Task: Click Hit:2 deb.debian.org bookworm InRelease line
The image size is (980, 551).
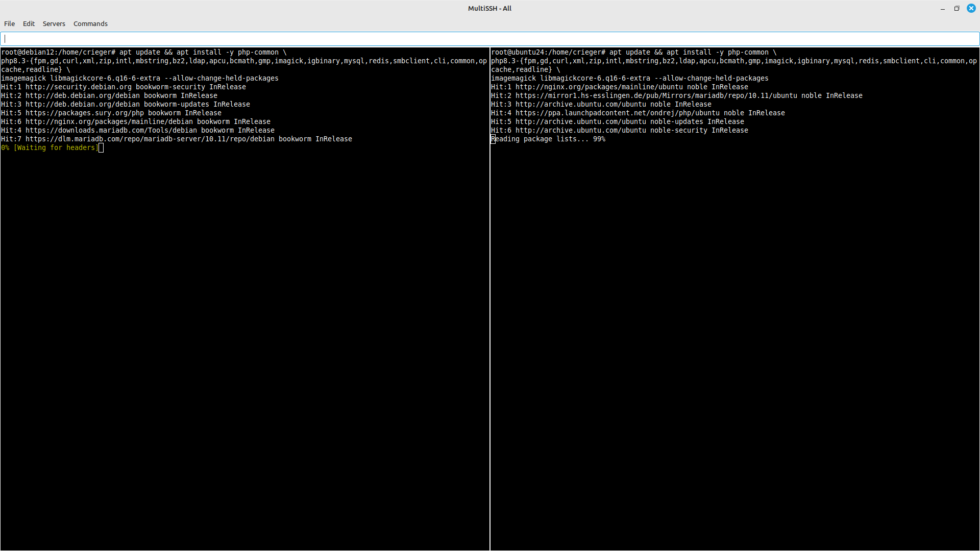Action: click(109, 95)
